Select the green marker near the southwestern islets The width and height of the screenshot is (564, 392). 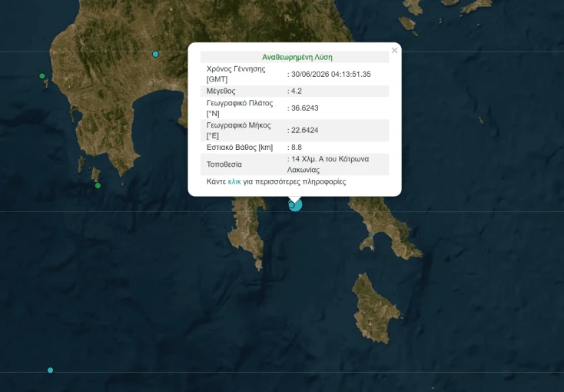point(98,186)
